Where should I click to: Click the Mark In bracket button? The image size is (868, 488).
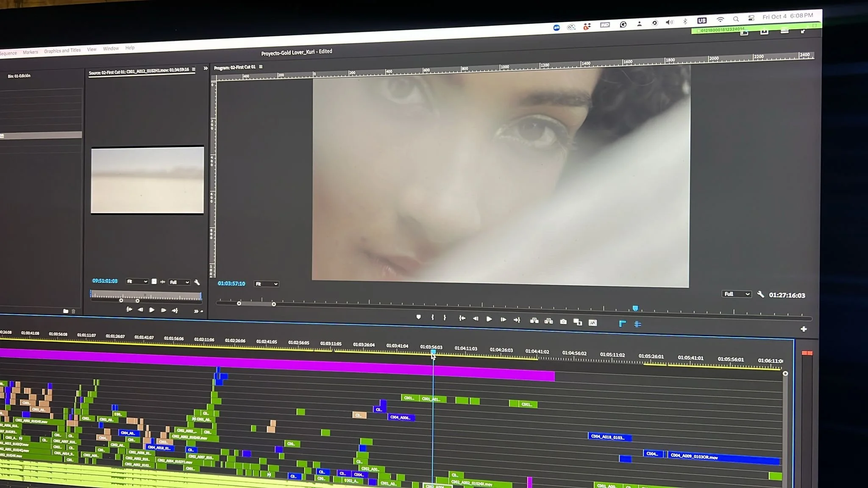(x=432, y=317)
